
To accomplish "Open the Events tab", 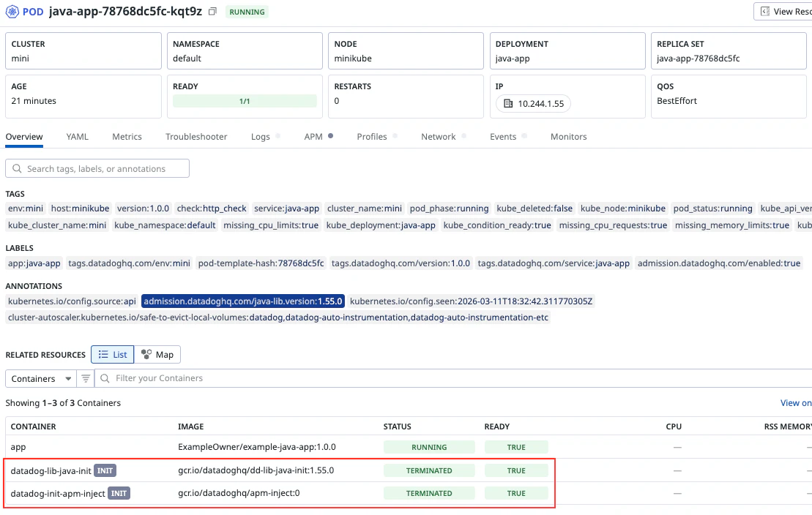I will point(503,137).
